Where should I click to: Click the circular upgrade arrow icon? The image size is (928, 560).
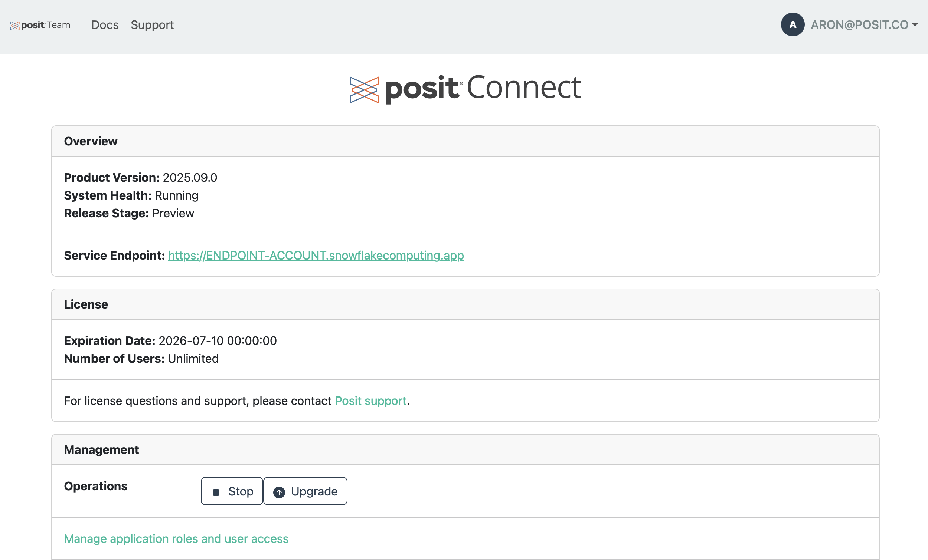point(279,491)
